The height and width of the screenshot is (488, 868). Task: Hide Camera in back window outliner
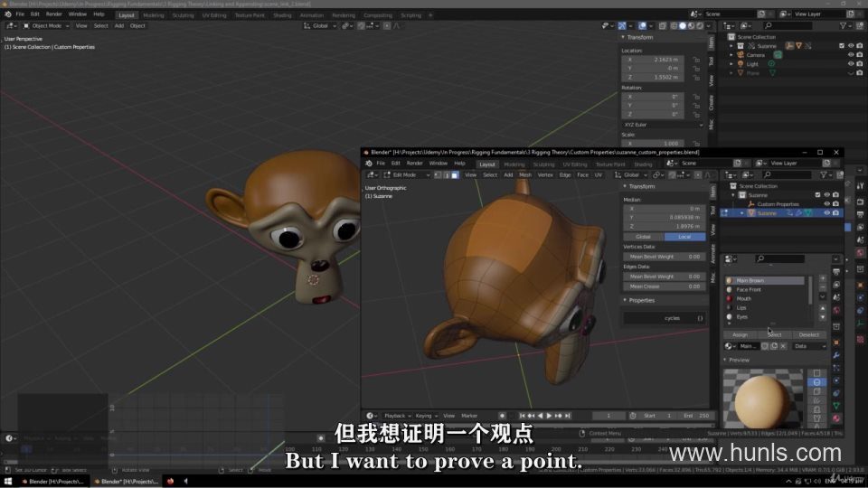[x=851, y=55]
